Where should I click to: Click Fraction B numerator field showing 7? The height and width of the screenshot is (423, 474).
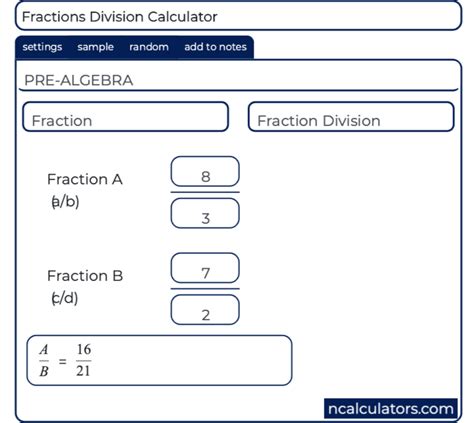205,268
